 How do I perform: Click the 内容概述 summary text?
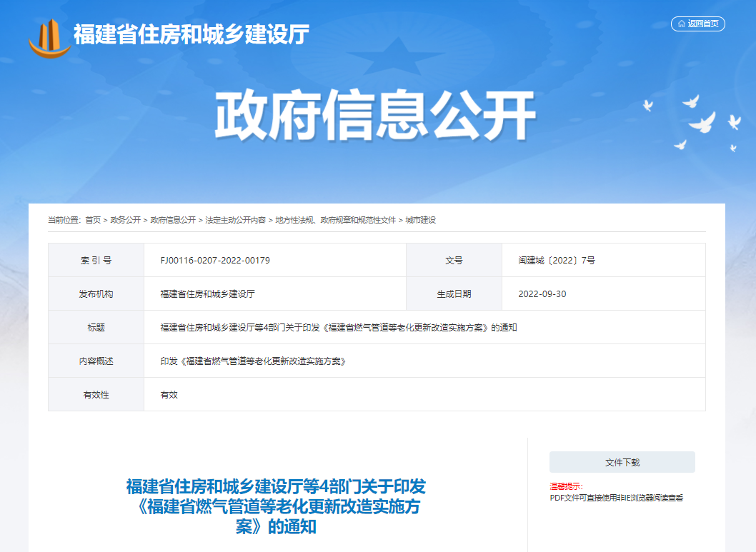(254, 361)
